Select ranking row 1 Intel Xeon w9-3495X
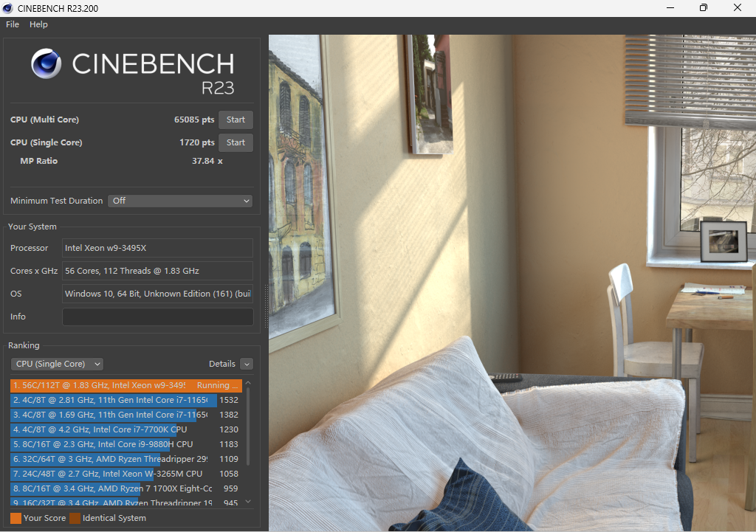Screen dimensions: 756x532 click(126, 385)
